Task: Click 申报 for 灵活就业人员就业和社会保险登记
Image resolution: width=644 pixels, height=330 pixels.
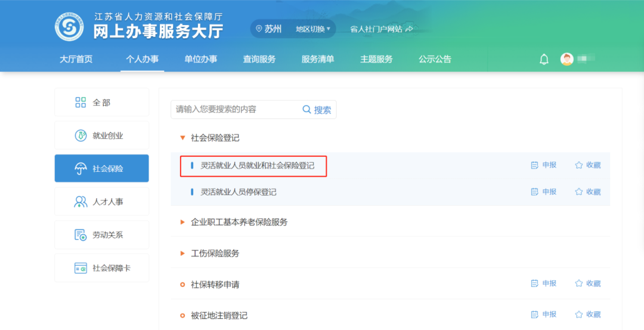Action: point(543,165)
